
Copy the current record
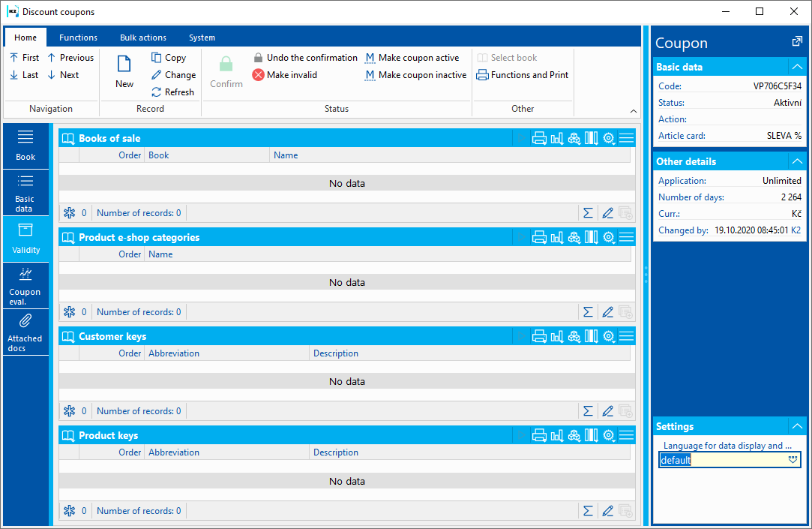168,58
